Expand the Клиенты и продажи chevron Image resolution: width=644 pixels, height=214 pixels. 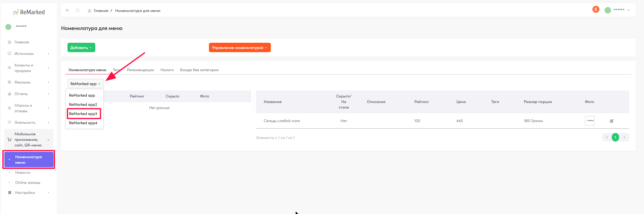click(49, 68)
